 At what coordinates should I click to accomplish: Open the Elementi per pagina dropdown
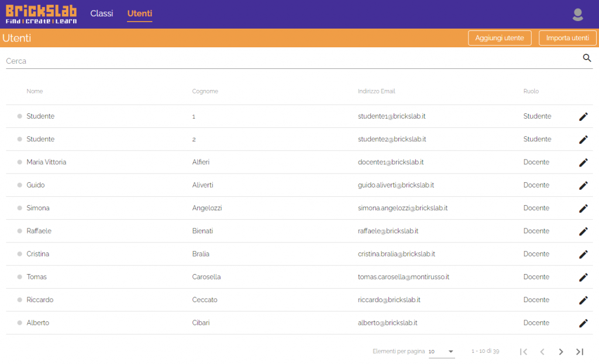441,352
